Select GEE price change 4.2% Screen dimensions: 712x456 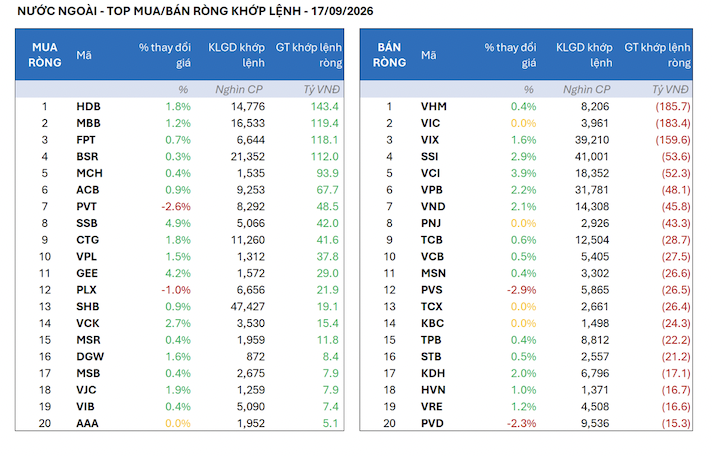(x=178, y=273)
